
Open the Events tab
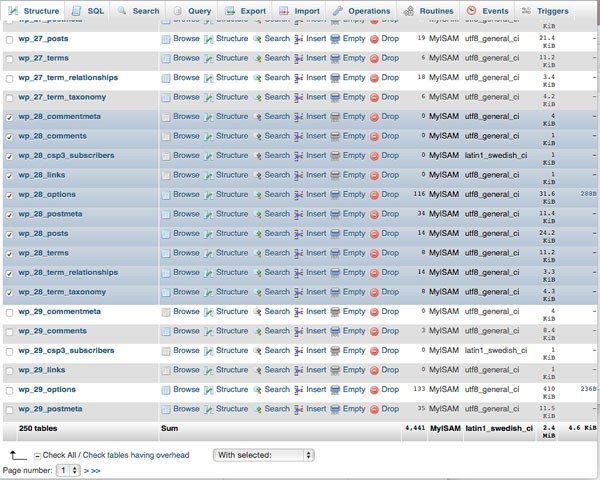click(488, 11)
